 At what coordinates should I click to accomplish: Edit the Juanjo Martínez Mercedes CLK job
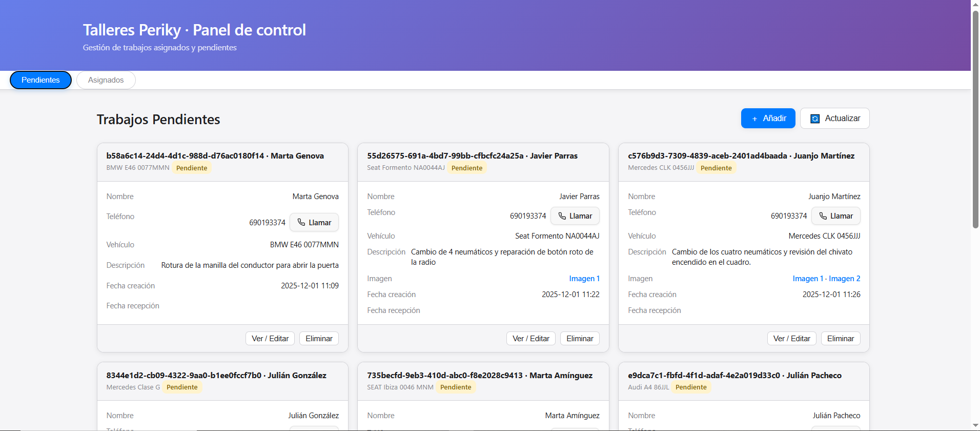pyautogui.click(x=791, y=339)
